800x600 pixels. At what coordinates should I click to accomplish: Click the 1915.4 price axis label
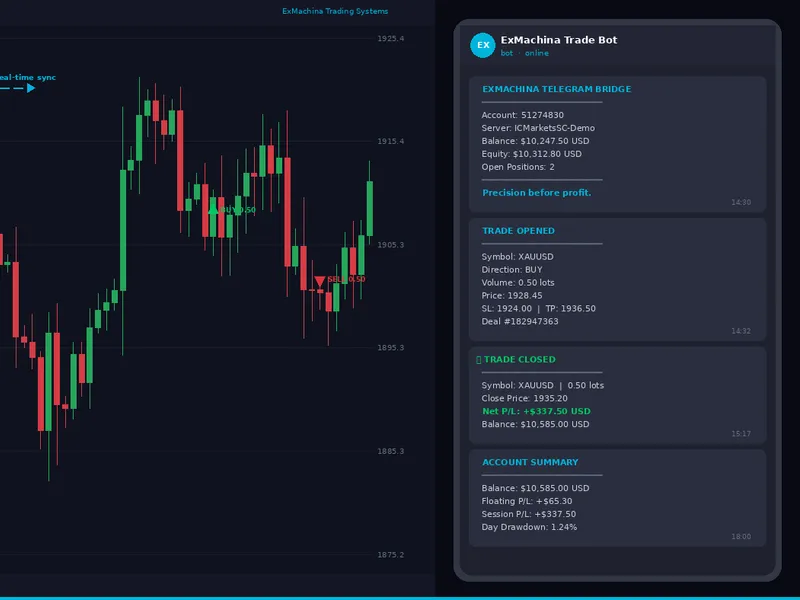(x=391, y=141)
